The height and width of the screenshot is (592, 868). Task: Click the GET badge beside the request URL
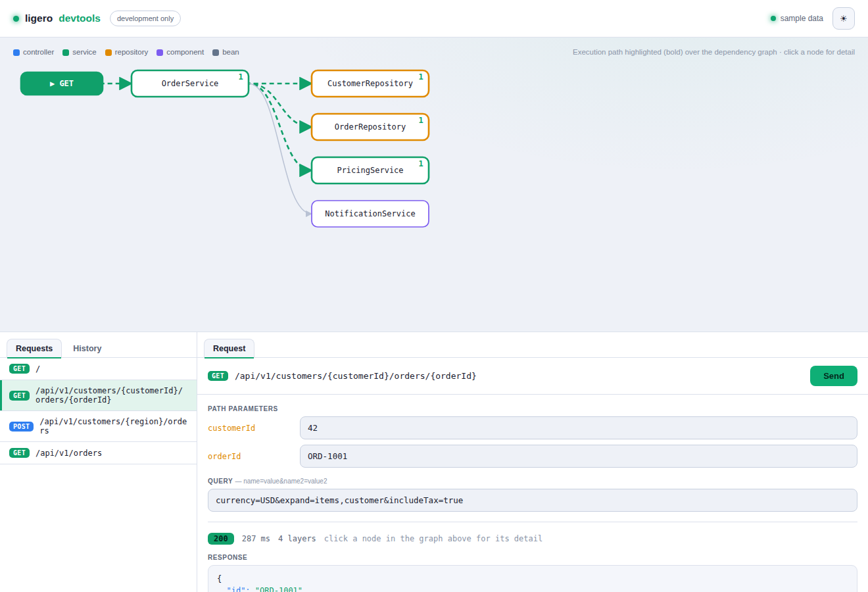(218, 376)
